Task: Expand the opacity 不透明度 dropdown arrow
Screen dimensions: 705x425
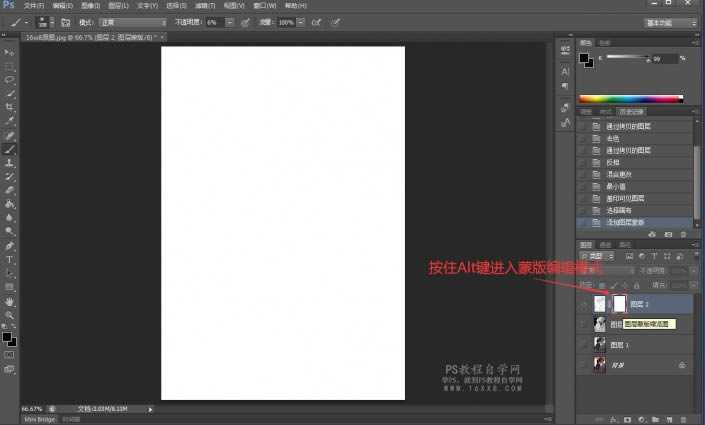Action: 230,21
